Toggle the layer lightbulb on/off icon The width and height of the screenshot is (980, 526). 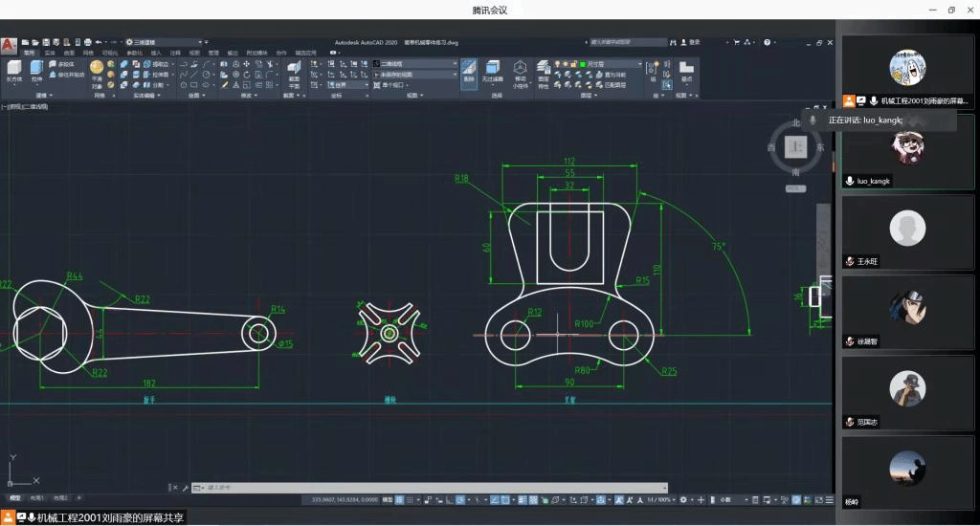click(557, 64)
